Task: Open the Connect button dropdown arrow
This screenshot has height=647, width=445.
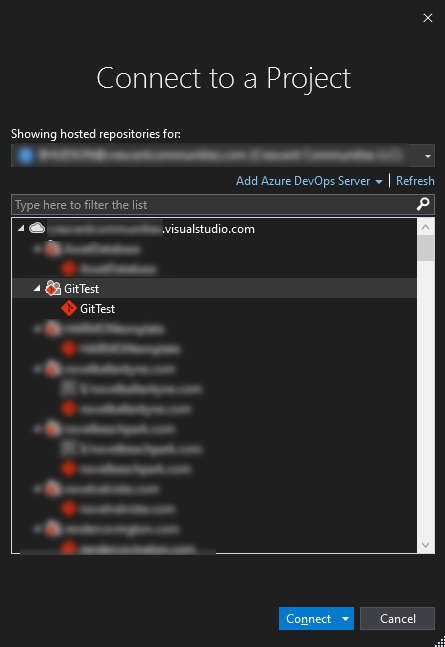Action: point(346,619)
